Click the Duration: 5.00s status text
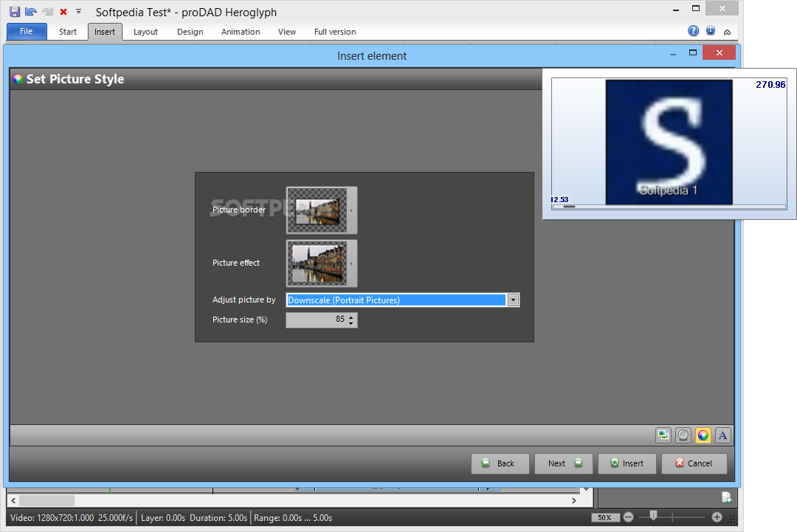 [218, 518]
